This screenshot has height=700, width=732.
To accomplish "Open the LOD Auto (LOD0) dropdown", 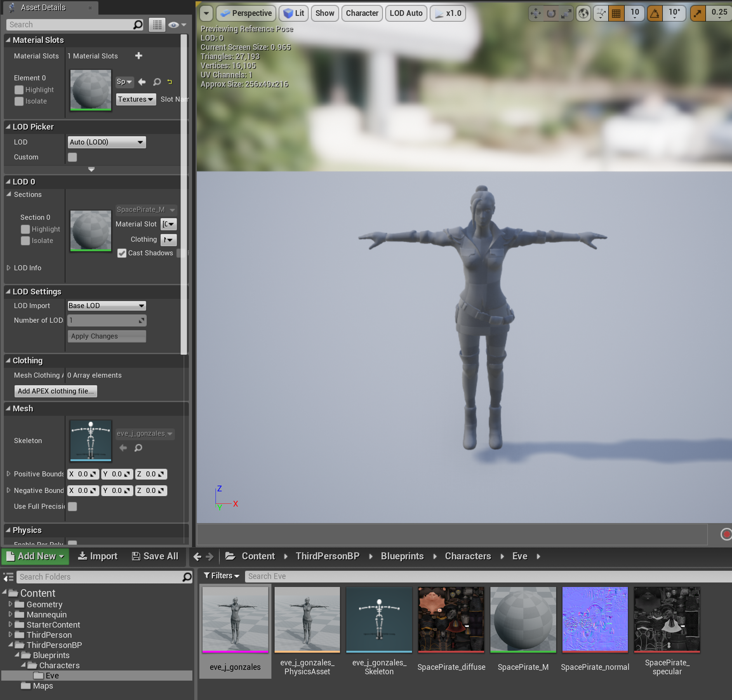I will [x=107, y=142].
